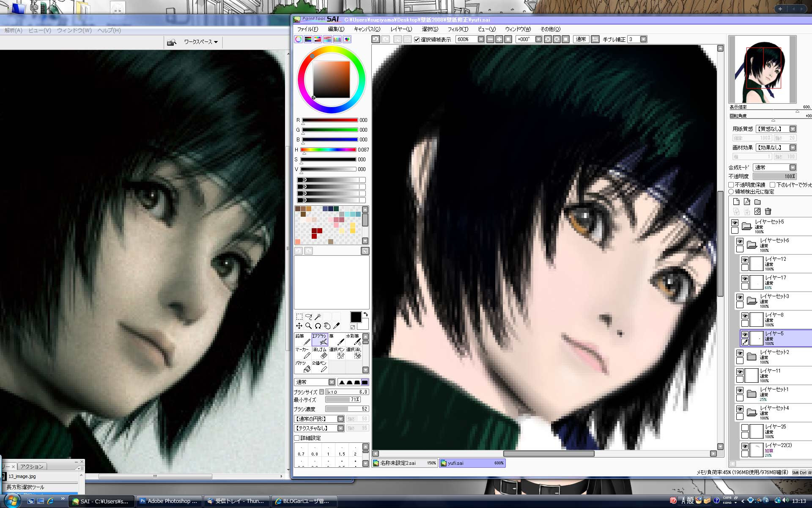Open the zoom percentage 600% dropdown
Viewport: 812px width, 508px height.
pos(481,39)
